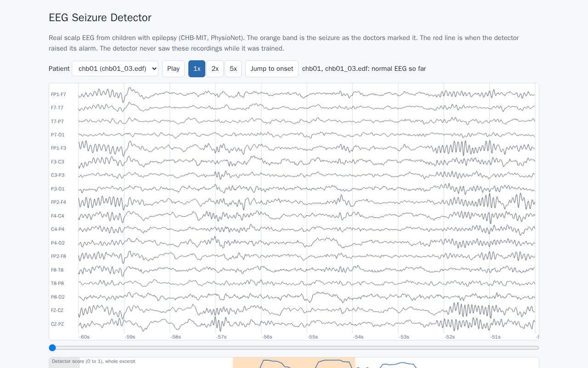Click the EEG Seizure Detector heading
This screenshot has height=368, width=588.
(x=100, y=17)
